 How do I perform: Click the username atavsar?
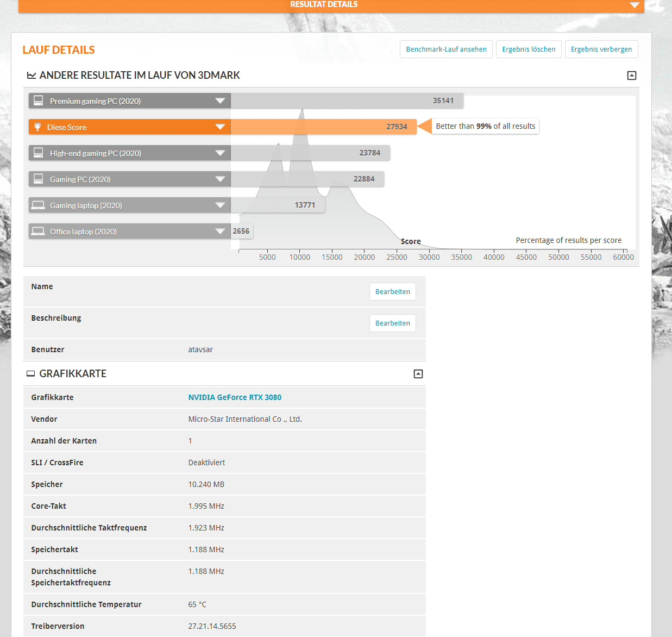pos(200,349)
